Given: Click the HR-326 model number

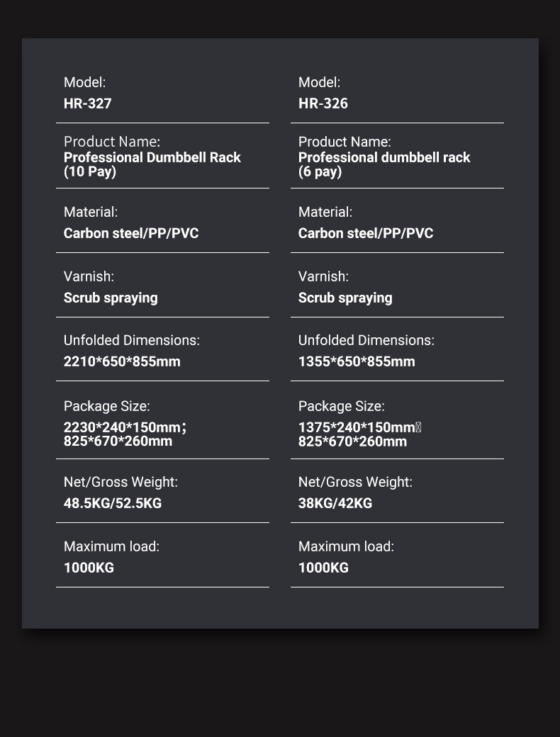Looking at the screenshot, I should pos(323,103).
